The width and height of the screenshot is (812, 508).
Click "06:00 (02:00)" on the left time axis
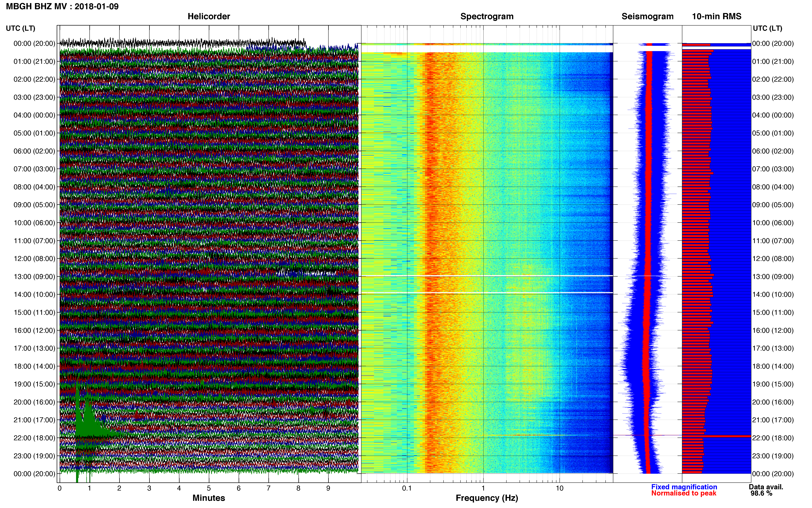(34, 151)
